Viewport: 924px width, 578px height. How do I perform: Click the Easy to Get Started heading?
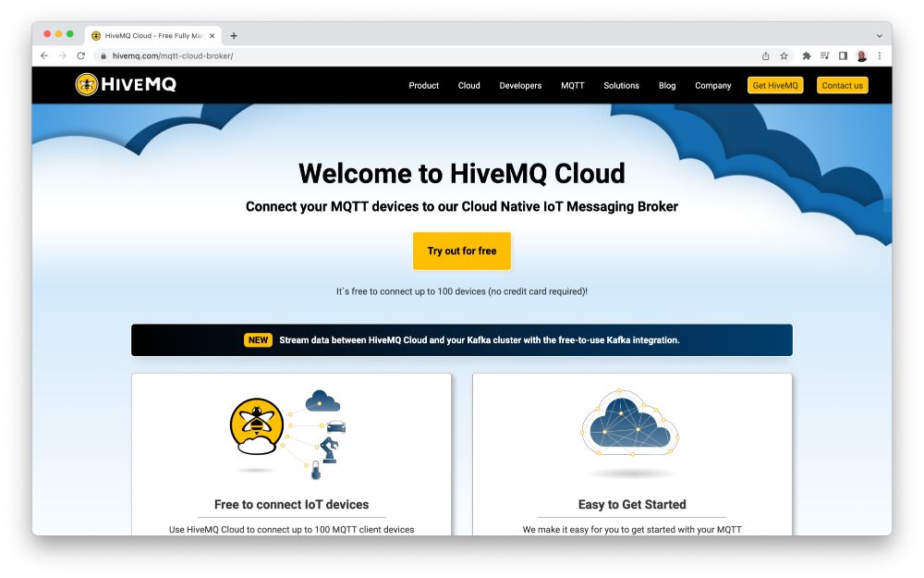pos(632,504)
